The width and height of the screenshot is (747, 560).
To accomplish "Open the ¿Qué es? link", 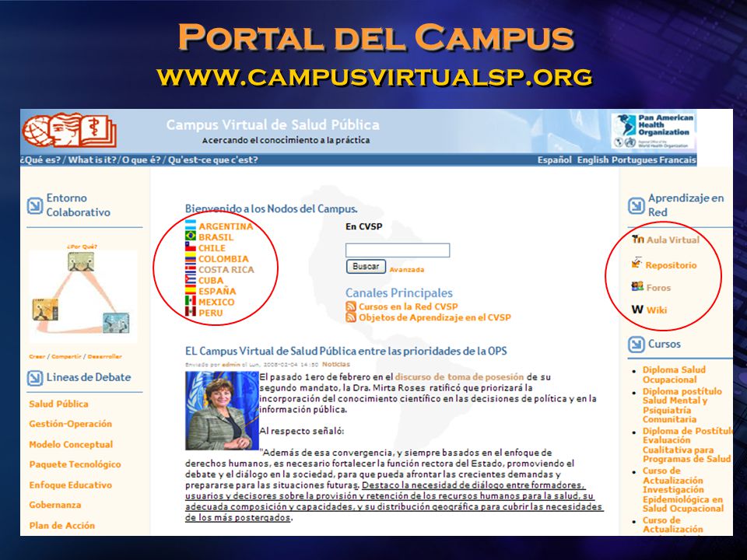I will tap(40, 160).
